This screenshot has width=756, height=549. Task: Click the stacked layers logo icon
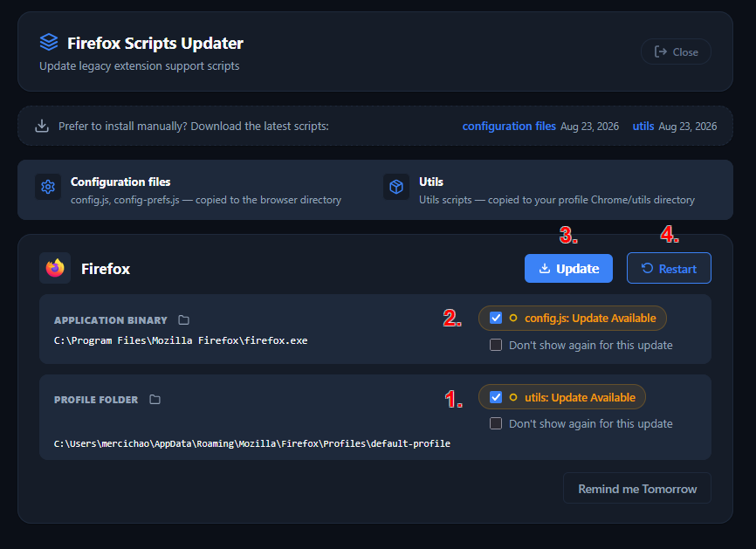click(49, 43)
